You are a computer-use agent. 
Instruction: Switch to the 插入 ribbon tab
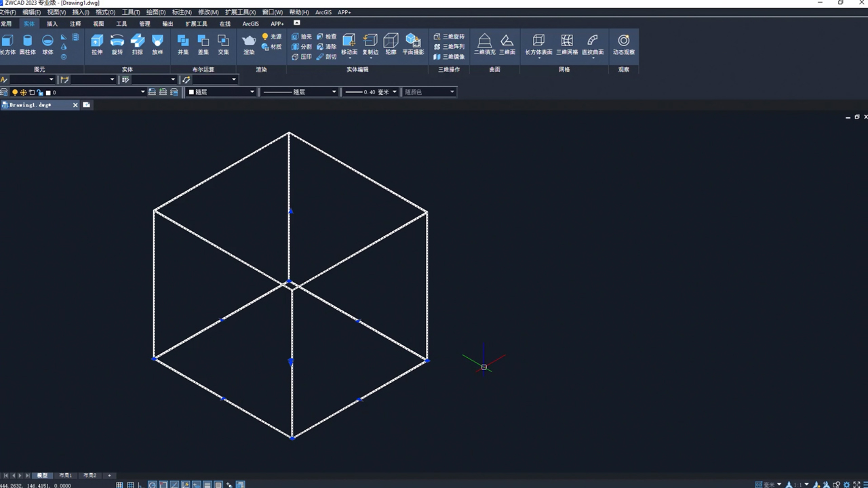point(52,24)
